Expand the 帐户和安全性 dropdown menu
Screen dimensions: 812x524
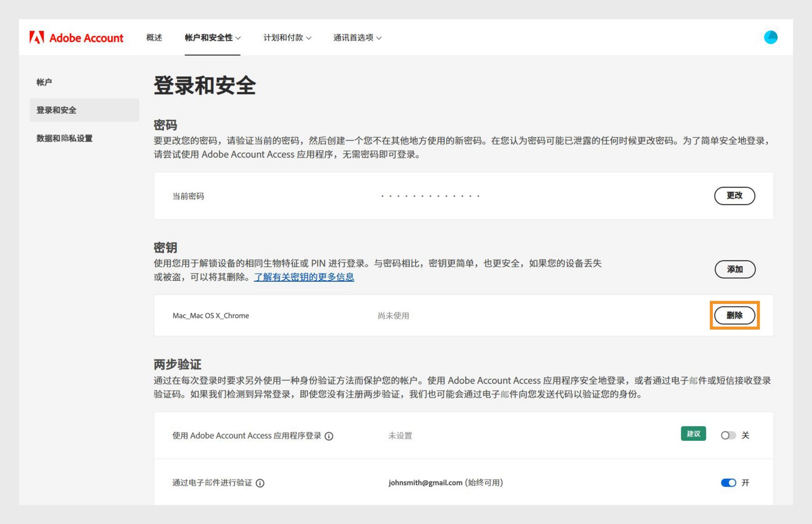click(212, 38)
